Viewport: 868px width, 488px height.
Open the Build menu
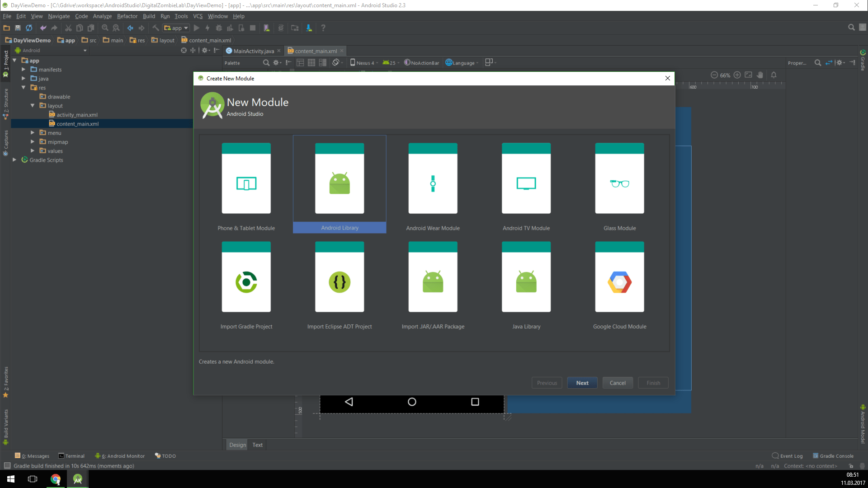pos(149,16)
